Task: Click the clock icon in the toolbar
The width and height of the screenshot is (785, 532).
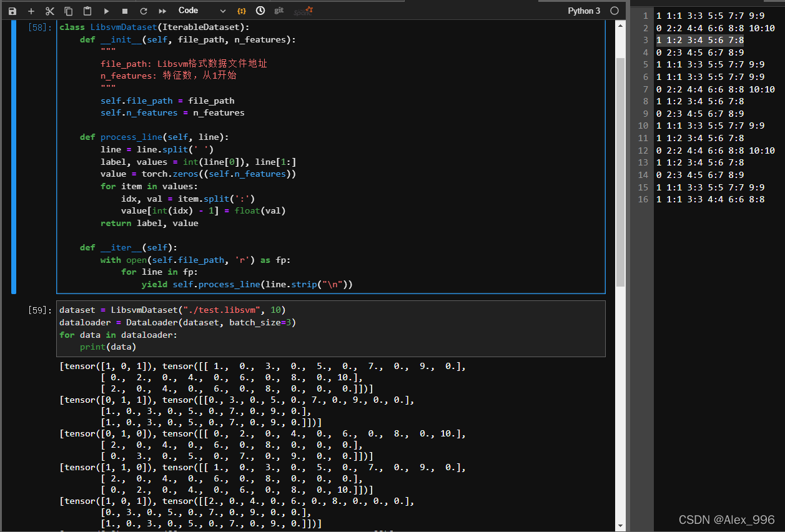Action: (x=260, y=11)
